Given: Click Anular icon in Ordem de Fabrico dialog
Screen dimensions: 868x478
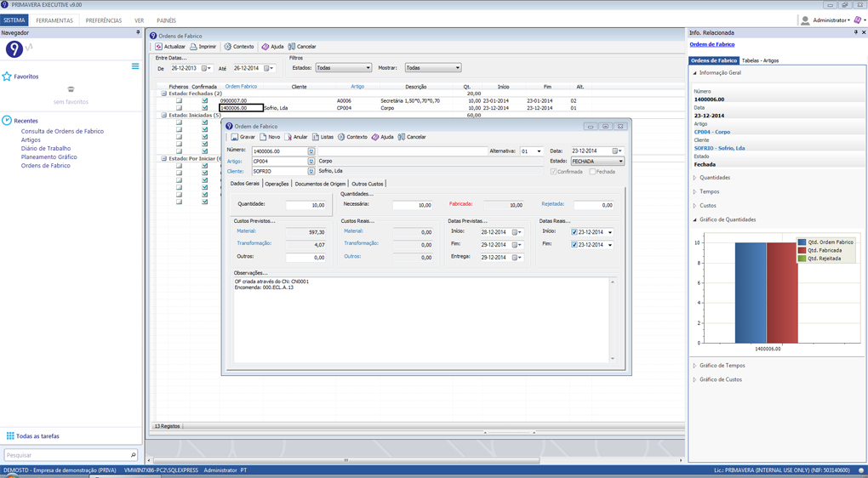Looking at the screenshot, I should point(288,137).
